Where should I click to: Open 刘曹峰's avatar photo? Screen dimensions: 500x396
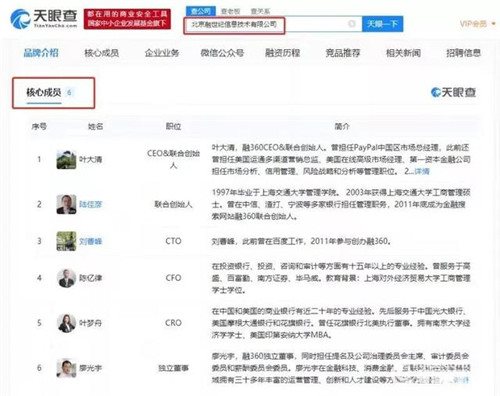point(66,241)
